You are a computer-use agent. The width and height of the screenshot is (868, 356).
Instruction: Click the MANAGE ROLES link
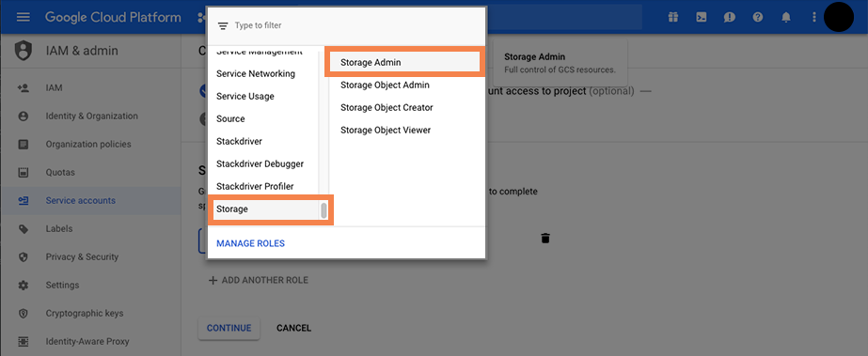click(251, 243)
